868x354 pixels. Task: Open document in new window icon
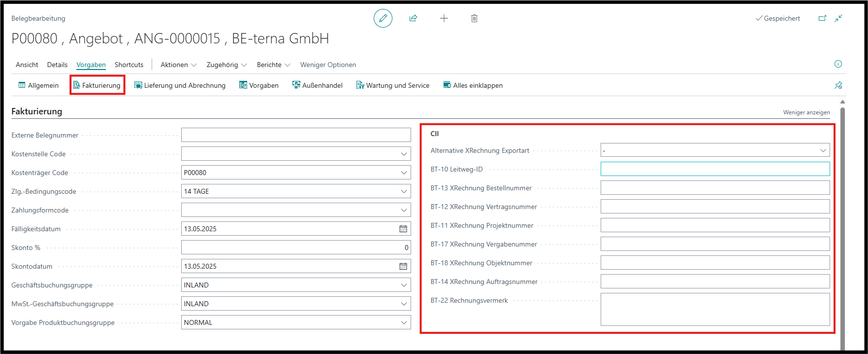[x=822, y=18]
